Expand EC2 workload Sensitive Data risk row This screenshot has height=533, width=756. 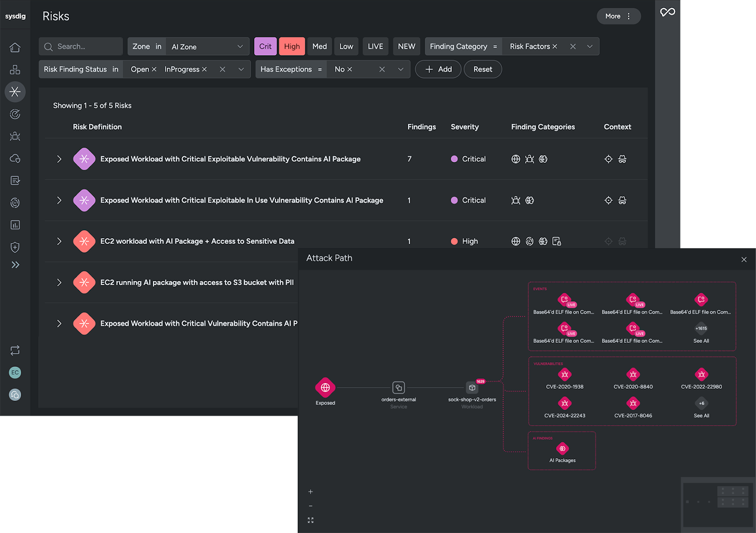pos(59,241)
